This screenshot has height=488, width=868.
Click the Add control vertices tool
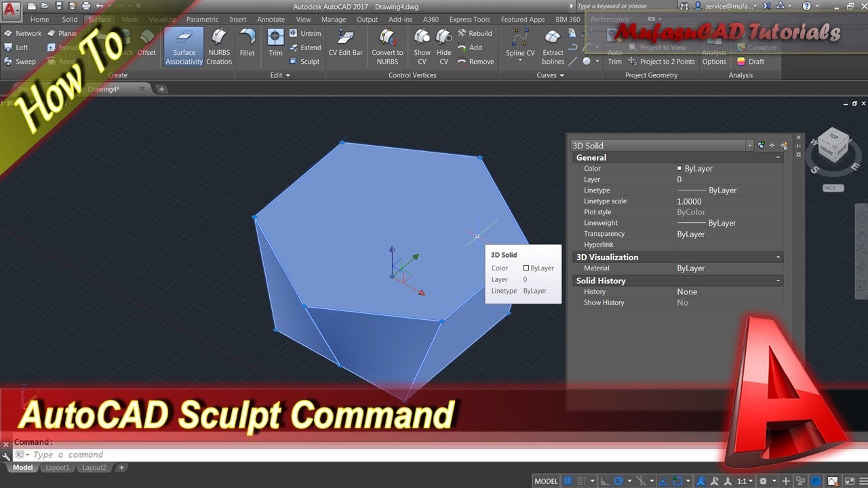(x=469, y=47)
